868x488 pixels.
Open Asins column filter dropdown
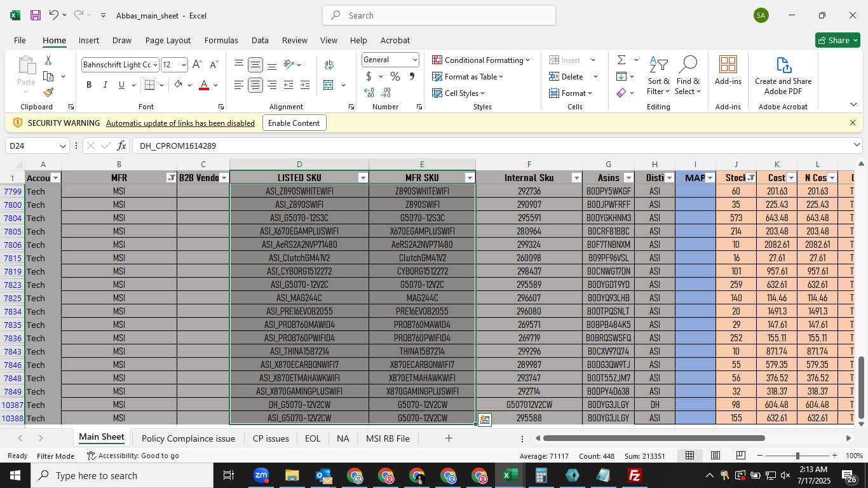628,178
